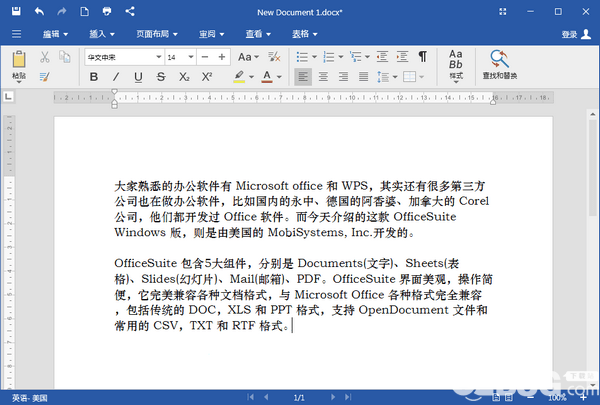
Task: Create a new document
Action: (x=84, y=11)
